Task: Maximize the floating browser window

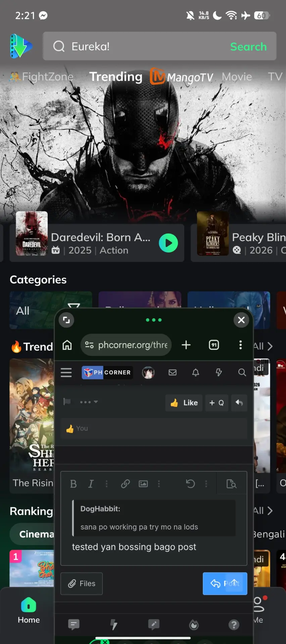Action: (x=66, y=320)
